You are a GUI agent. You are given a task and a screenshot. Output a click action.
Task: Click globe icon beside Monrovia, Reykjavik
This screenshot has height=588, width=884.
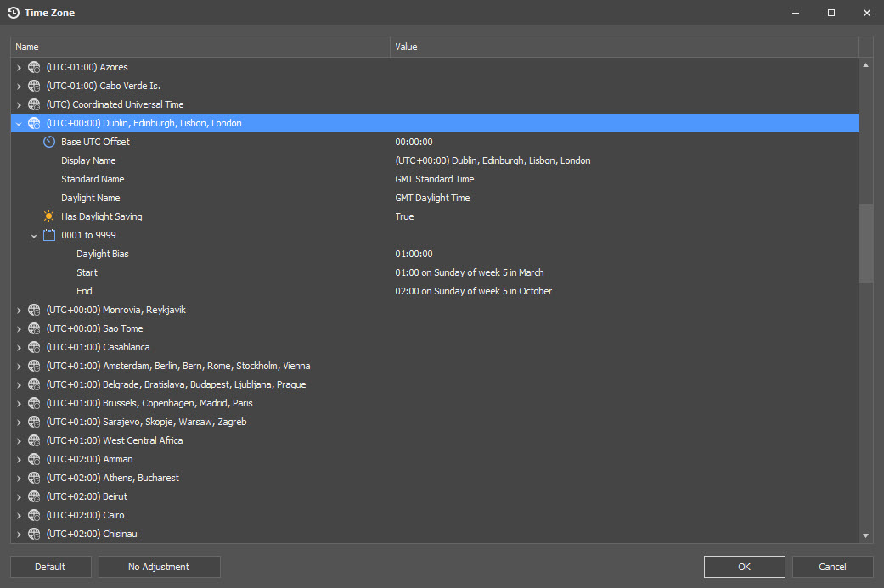pos(34,310)
